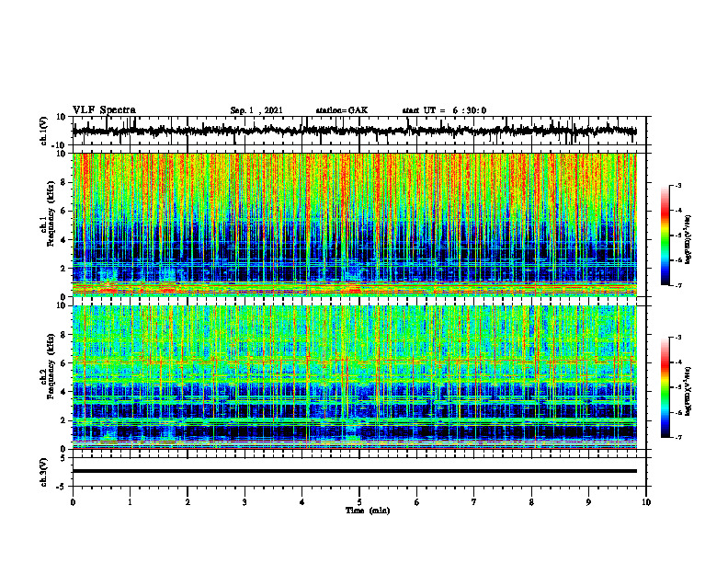Click the ch.2 "Frequency (kHz)" axis label
Screen dimensions: 728x563
pos(51,366)
